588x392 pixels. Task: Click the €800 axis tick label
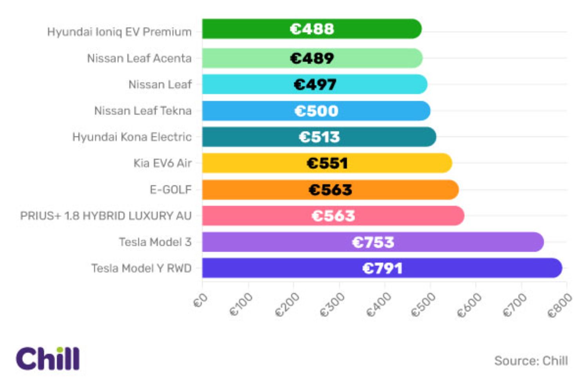(559, 305)
